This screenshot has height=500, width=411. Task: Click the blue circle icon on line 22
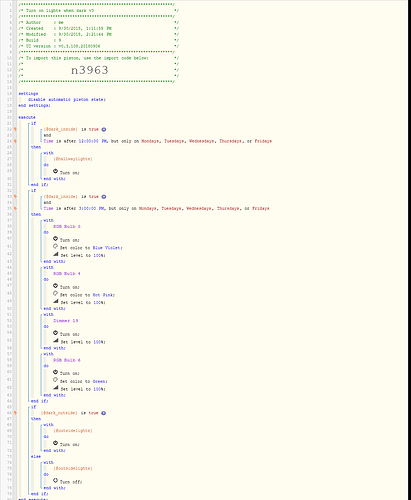(104, 129)
